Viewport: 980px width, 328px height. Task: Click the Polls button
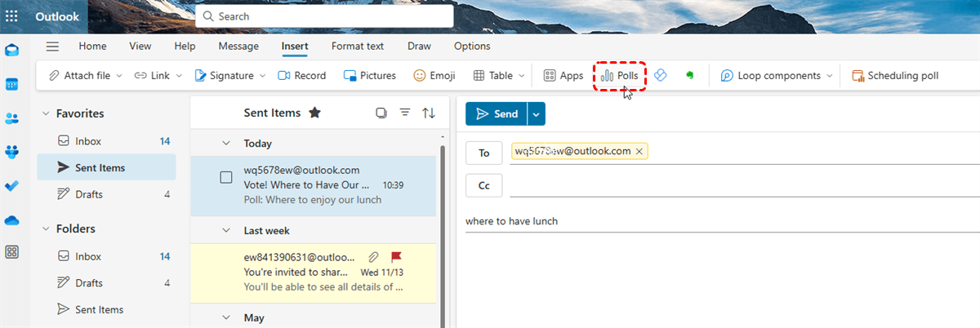tap(620, 75)
